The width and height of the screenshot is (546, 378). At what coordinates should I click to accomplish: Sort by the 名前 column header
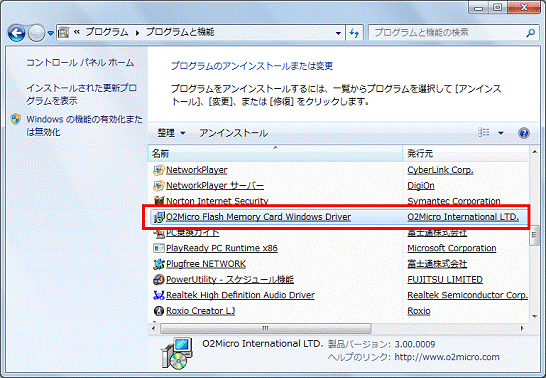pyautogui.click(x=275, y=153)
